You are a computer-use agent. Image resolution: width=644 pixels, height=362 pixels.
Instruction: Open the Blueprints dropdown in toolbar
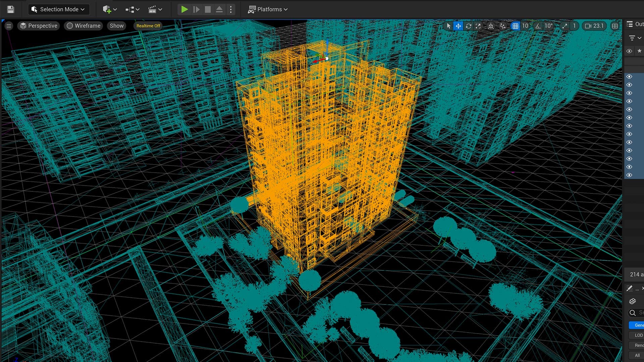(x=132, y=9)
